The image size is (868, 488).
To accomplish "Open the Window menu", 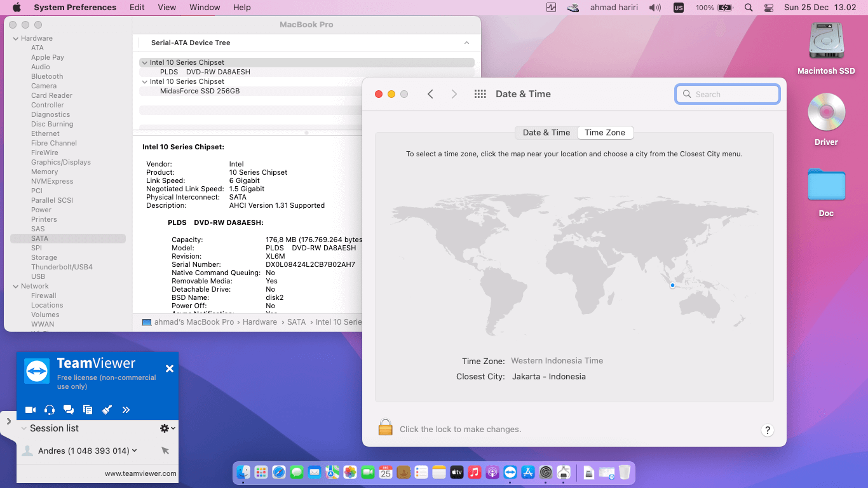I will pos(205,8).
